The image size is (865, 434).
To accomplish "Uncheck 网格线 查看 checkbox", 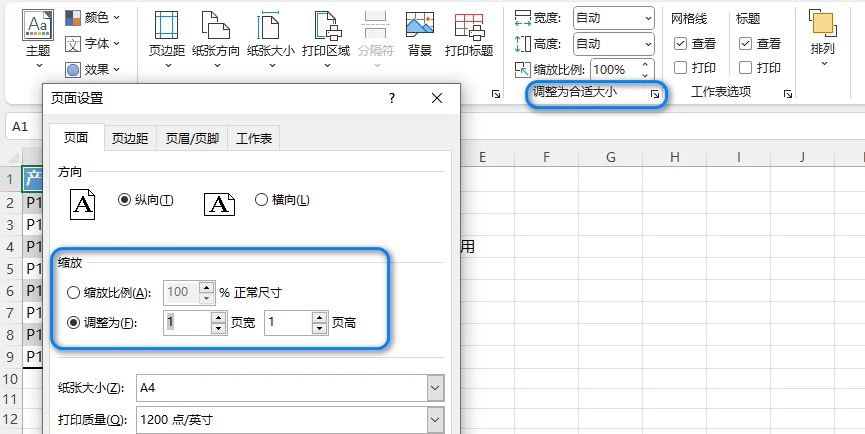I will coord(681,44).
